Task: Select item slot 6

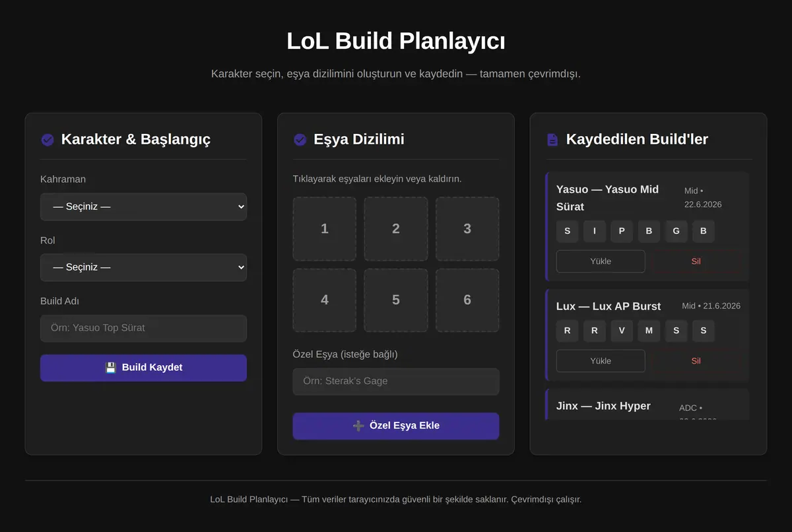Action: click(467, 300)
